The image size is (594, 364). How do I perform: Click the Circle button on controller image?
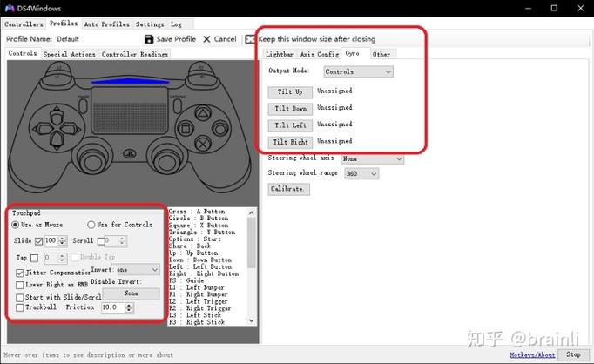[x=220, y=129]
